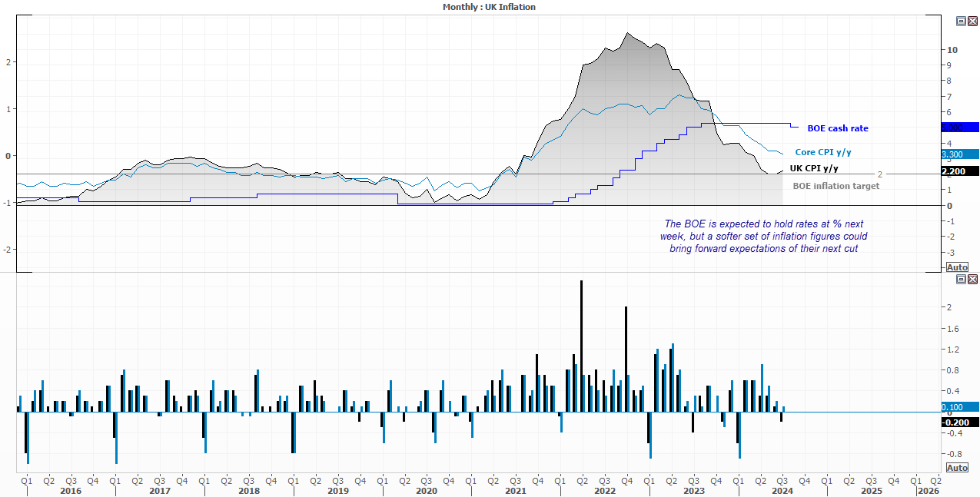Image resolution: width=980 pixels, height=497 pixels.
Task: Select the black 2.200 UK CPI value tag
Action: click(x=960, y=171)
